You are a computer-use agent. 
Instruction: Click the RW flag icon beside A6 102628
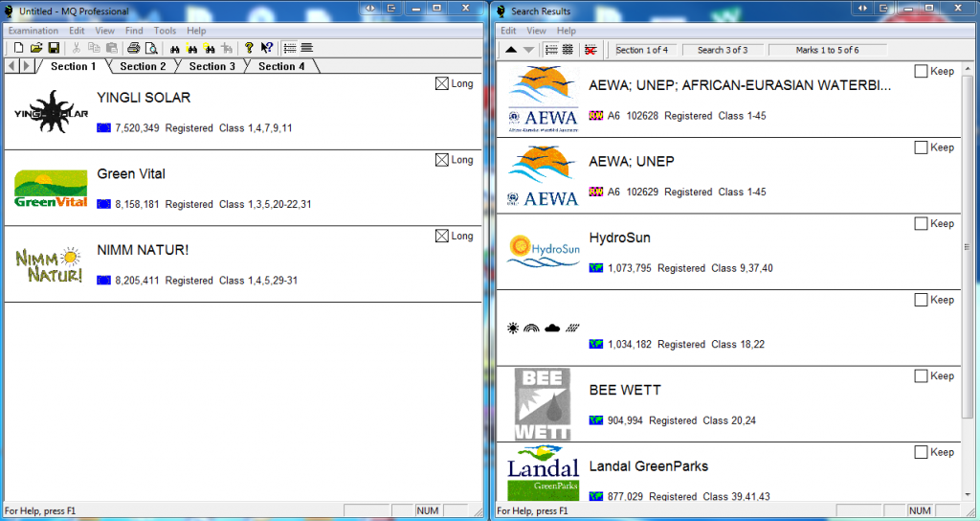click(x=595, y=115)
